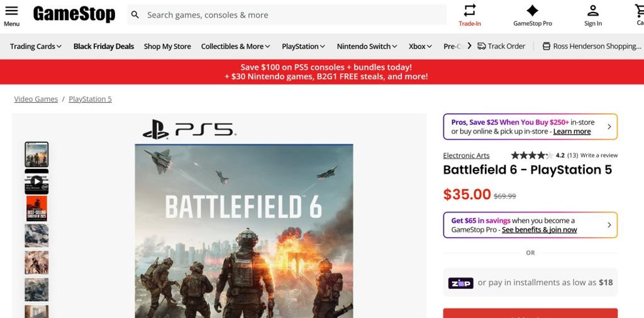Select the first Battlefield 6 cover thumbnail

tap(36, 154)
